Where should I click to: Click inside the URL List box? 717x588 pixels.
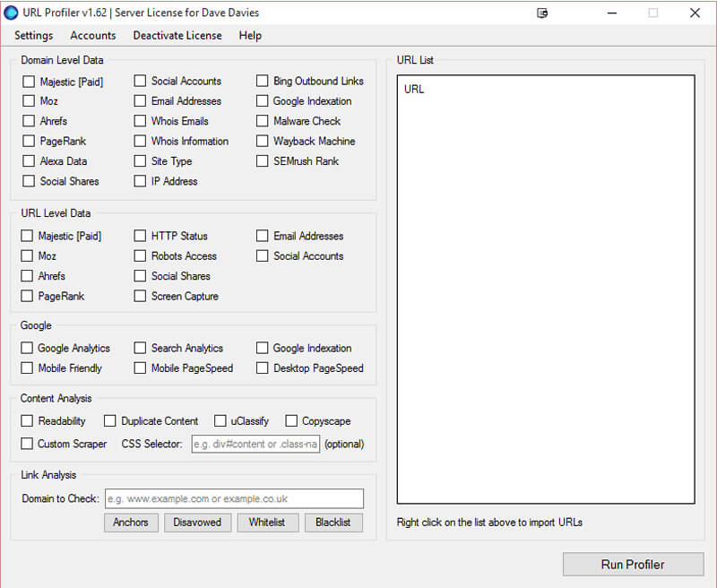point(546,290)
